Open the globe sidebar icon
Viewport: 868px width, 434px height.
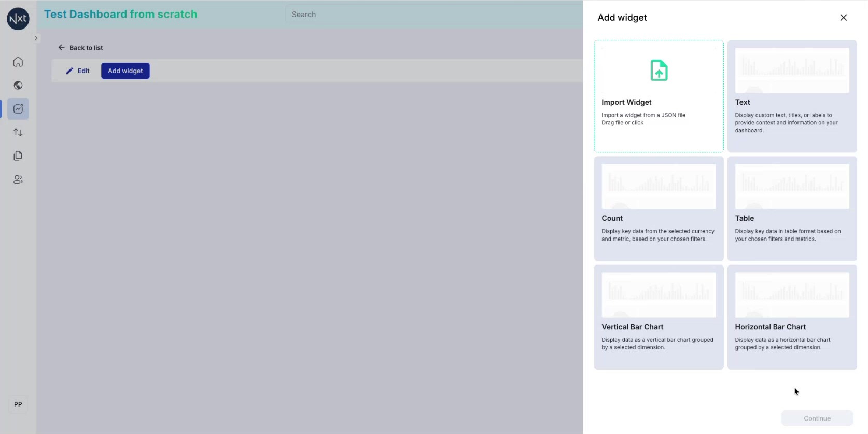point(18,86)
